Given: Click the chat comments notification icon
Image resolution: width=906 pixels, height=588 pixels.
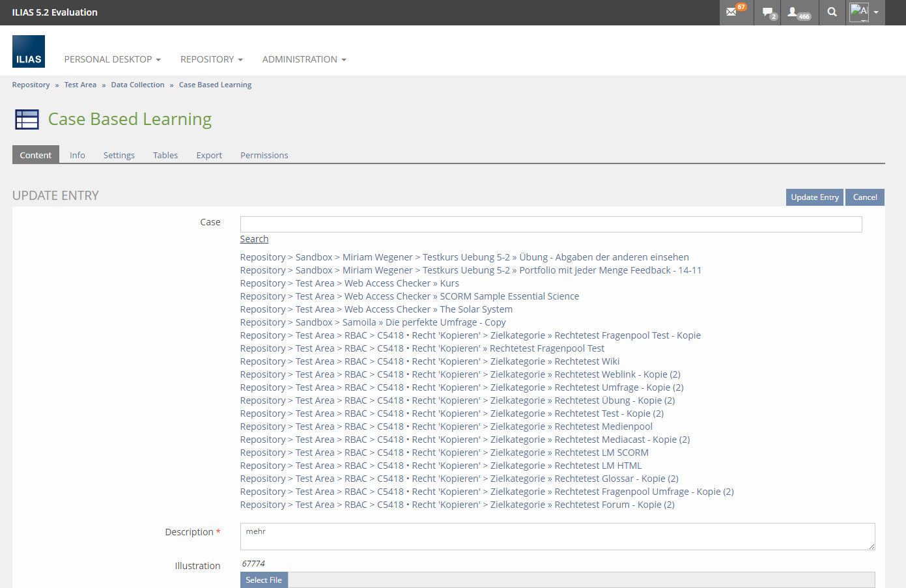Looking at the screenshot, I should 769,12.
